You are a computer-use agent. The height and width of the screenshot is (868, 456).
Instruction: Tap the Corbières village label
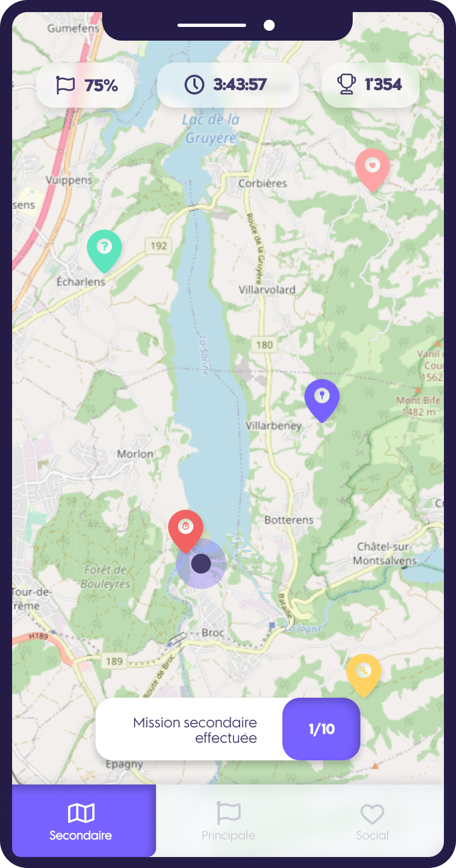[263, 183]
